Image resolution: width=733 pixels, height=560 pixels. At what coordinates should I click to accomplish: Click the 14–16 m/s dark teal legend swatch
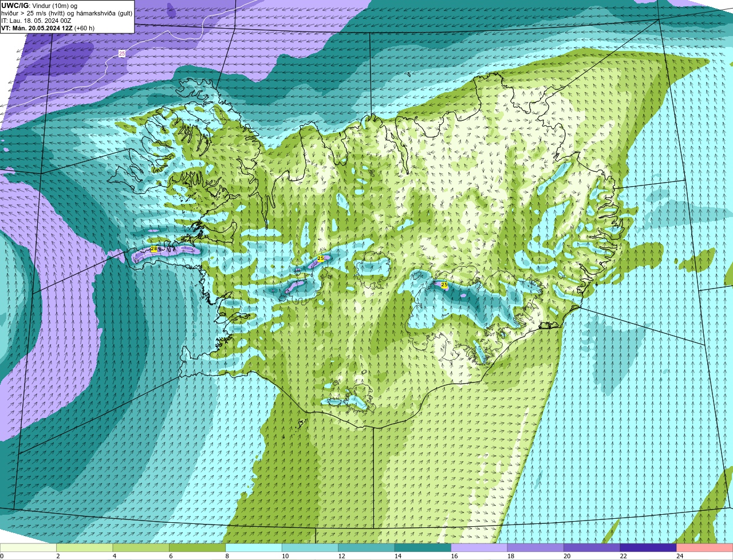click(x=423, y=548)
